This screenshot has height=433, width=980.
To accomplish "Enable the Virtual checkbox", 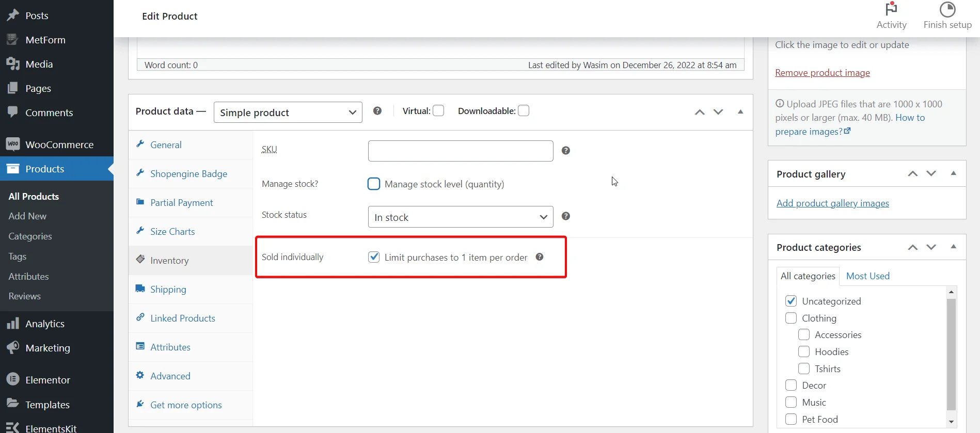I will click(438, 110).
